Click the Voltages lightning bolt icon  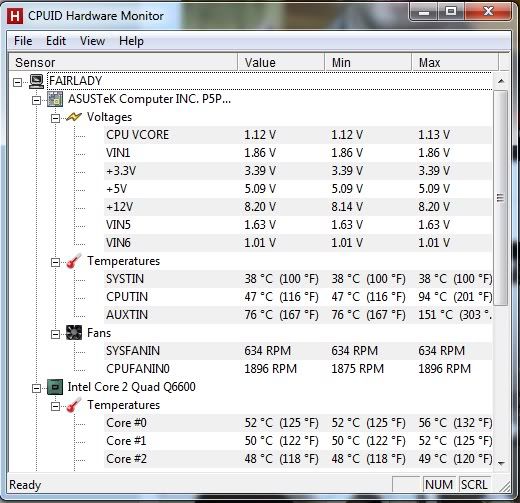tap(74, 117)
